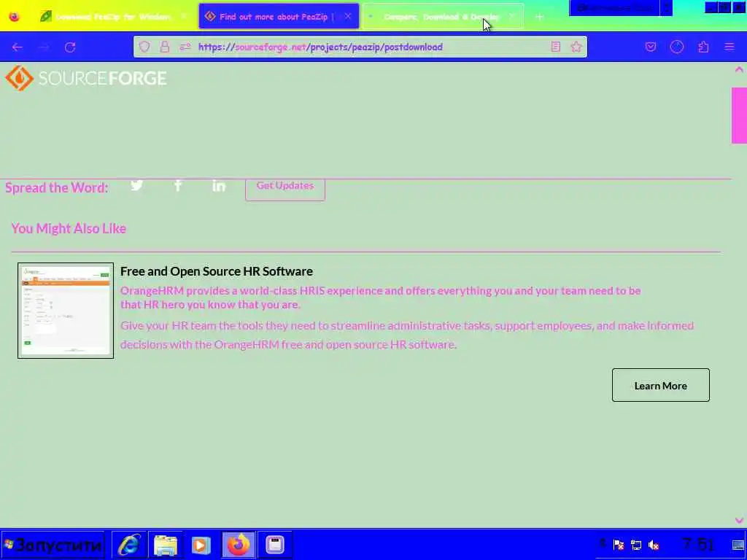The image size is (747, 560).
Task: Click the scrollbar up arrow
Action: coord(739,69)
